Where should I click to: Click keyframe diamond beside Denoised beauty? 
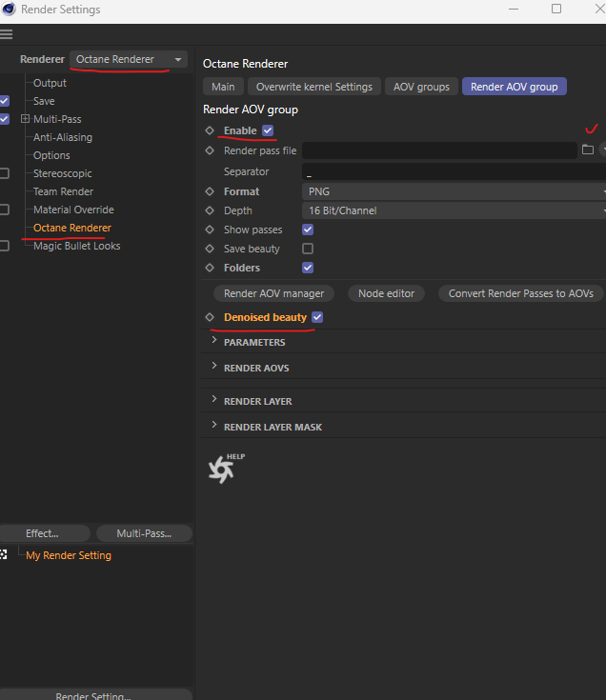[x=210, y=317]
